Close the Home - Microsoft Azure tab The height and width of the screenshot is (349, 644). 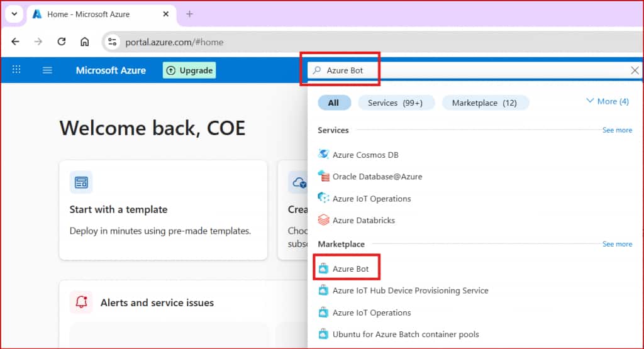coord(165,14)
